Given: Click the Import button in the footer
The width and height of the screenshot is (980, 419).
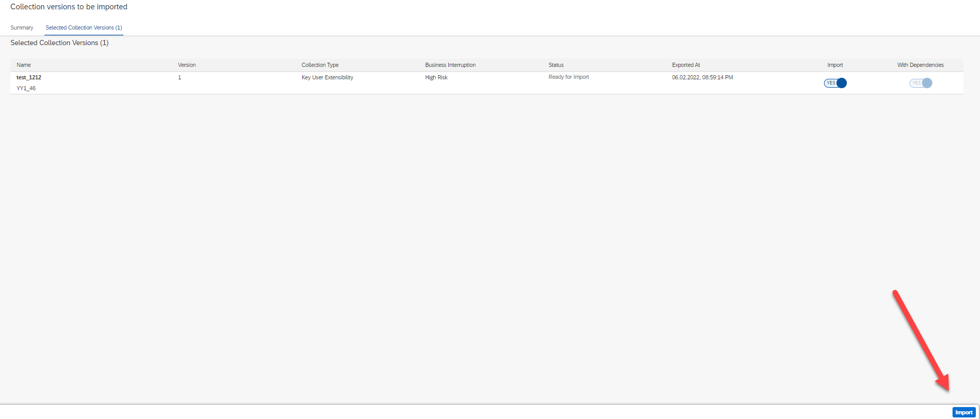Looking at the screenshot, I should tap(963, 412).
